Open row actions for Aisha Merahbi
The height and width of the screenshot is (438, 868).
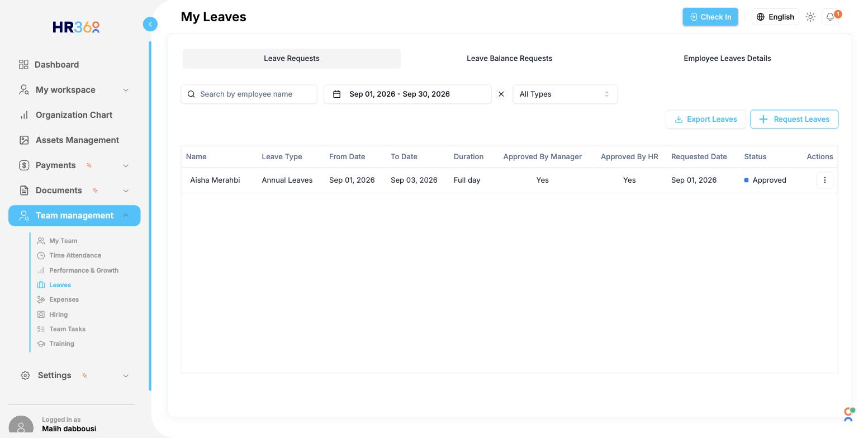825,180
